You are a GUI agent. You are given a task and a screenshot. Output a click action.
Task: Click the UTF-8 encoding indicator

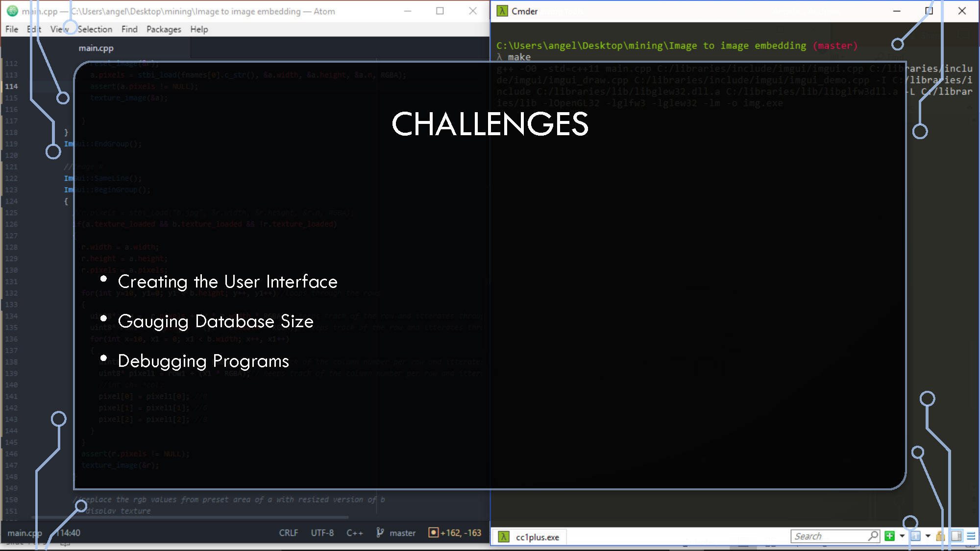click(322, 533)
